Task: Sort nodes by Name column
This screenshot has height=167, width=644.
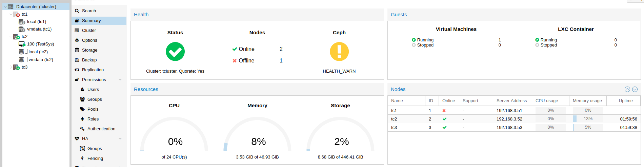Action: click(x=406, y=101)
